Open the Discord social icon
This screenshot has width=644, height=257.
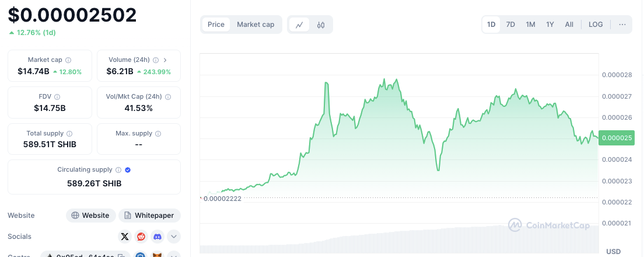157,237
